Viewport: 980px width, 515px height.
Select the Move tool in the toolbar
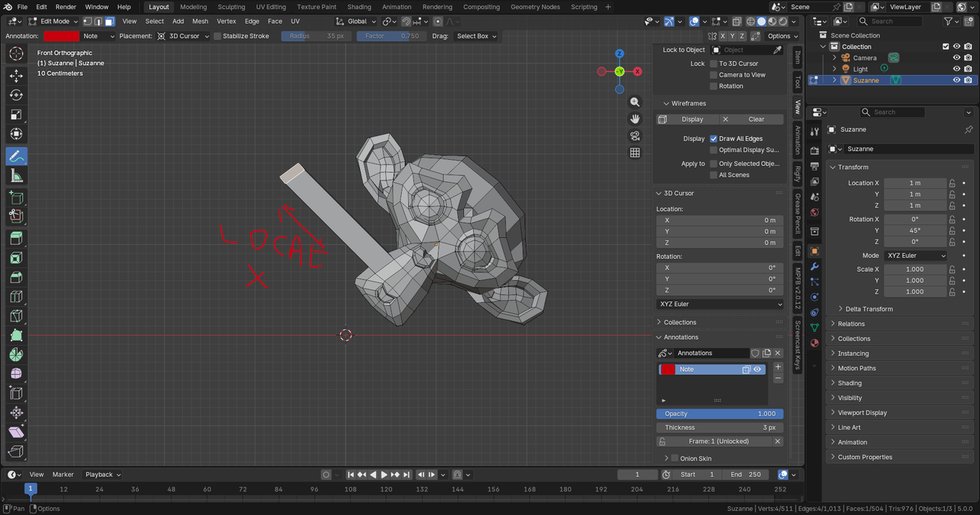[x=16, y=75]
